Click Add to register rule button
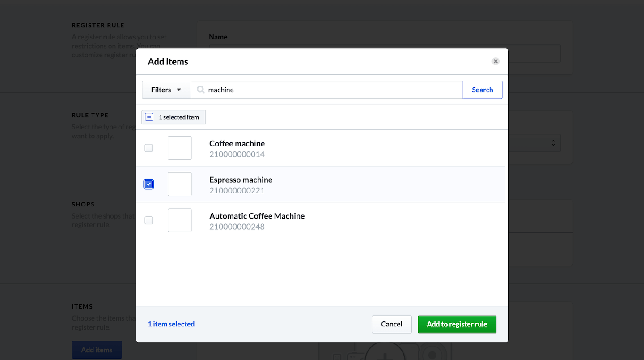 pos(457,324)
